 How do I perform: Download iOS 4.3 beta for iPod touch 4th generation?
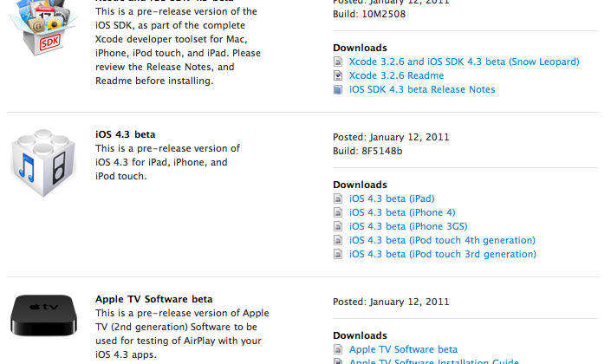coord(442,241)
